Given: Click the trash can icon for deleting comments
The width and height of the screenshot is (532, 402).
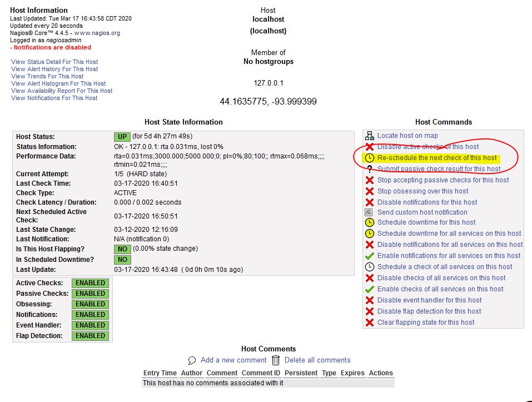Looking at the screenshot, I should click(276, 360).
